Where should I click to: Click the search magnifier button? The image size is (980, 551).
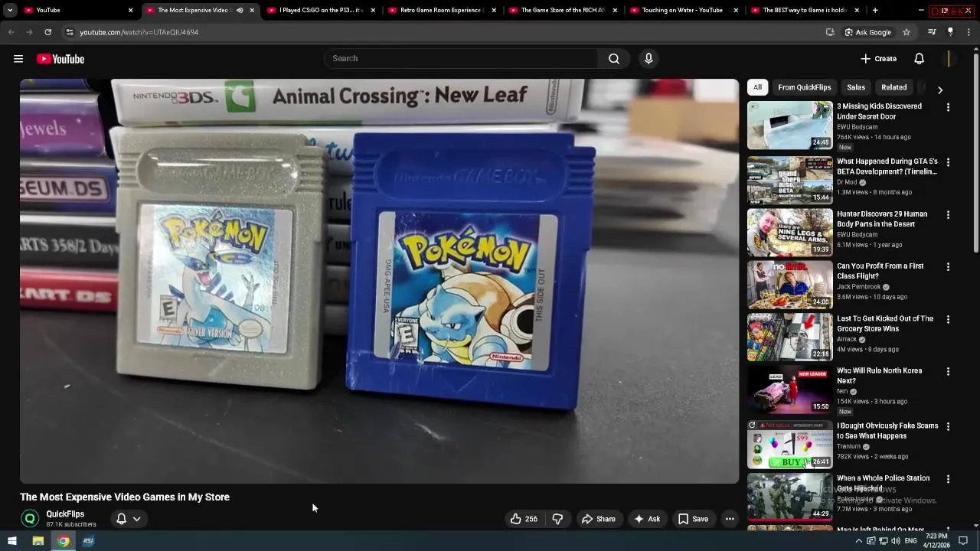click(614, 59)
